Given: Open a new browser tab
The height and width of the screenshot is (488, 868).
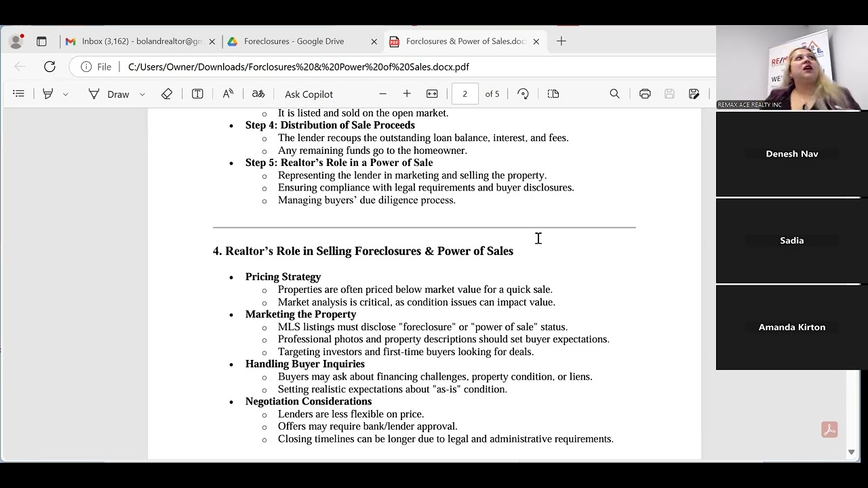Looking at the screenshot, I should tap(561, 41).
